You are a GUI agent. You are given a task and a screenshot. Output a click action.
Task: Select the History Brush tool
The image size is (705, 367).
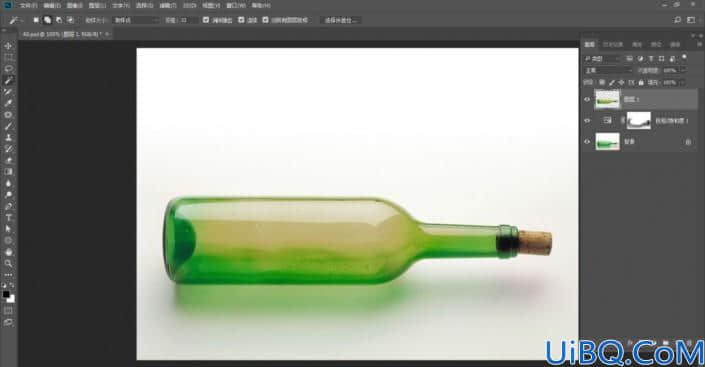click(x=8, y=149)
